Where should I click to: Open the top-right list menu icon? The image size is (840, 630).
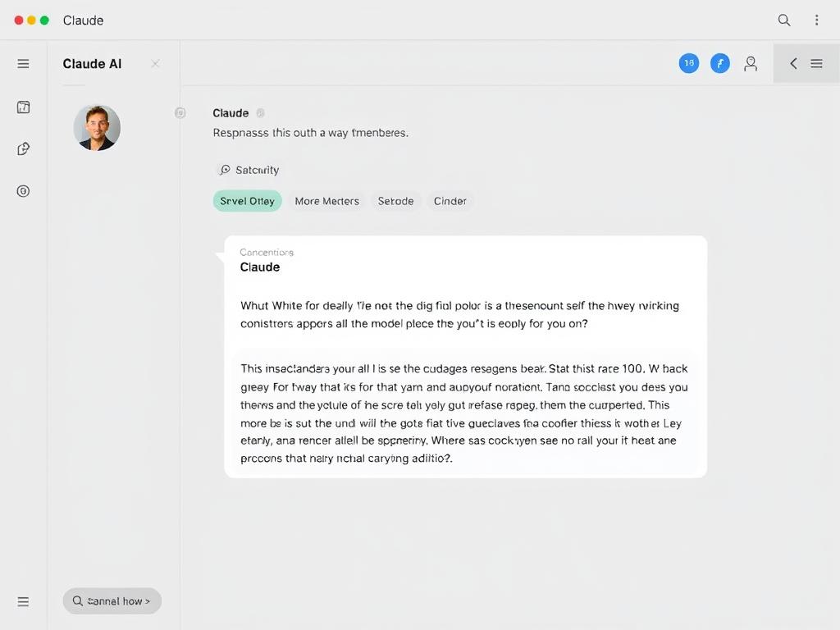pyautogui.click(x=816, y=64)
